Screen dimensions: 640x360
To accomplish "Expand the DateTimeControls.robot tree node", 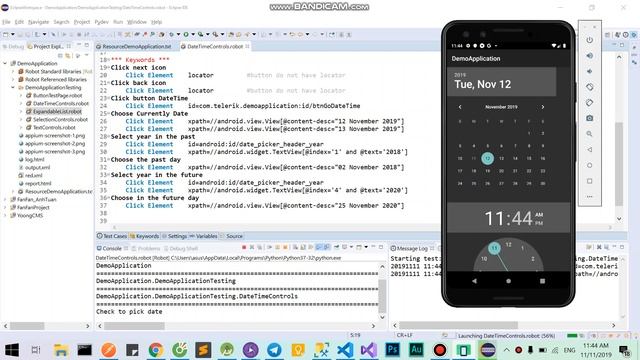I will point(21,103).
